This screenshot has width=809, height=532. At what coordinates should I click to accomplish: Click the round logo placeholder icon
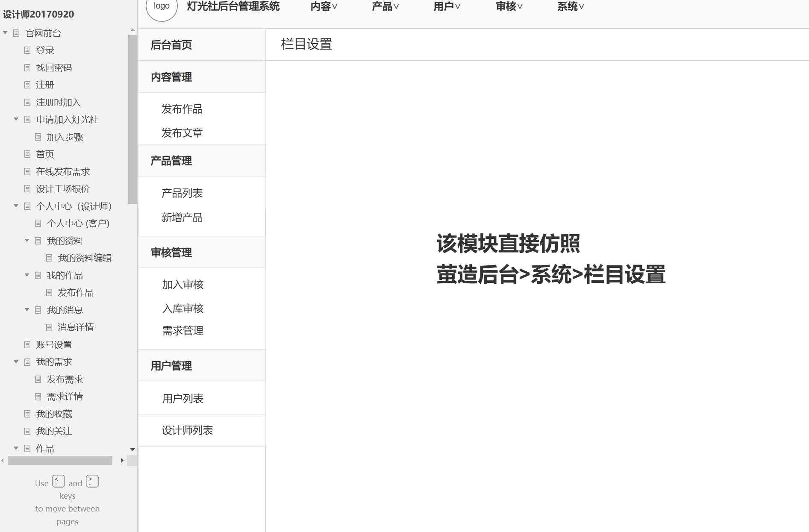coord(162,7)
